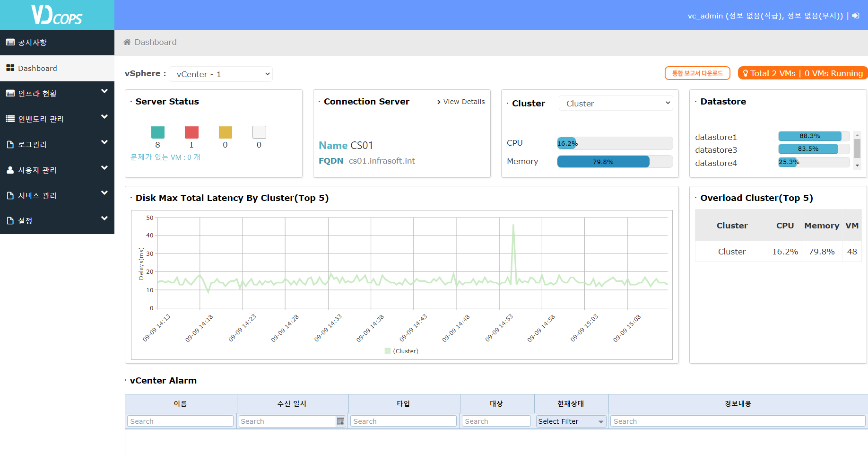
Task: Click the datastore1 88.3% usage bar
Action: pos(814,136)
